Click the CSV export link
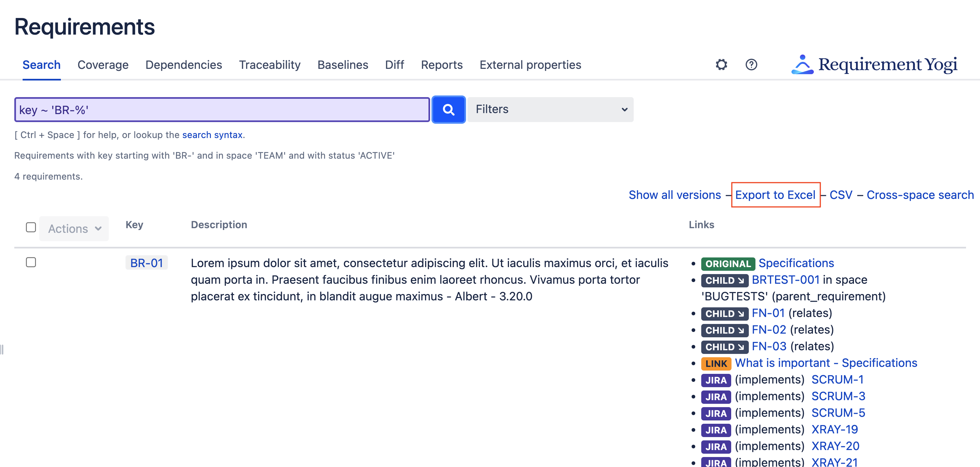The width and height of the screenshot is (980, 467). [x=840, y=195]
